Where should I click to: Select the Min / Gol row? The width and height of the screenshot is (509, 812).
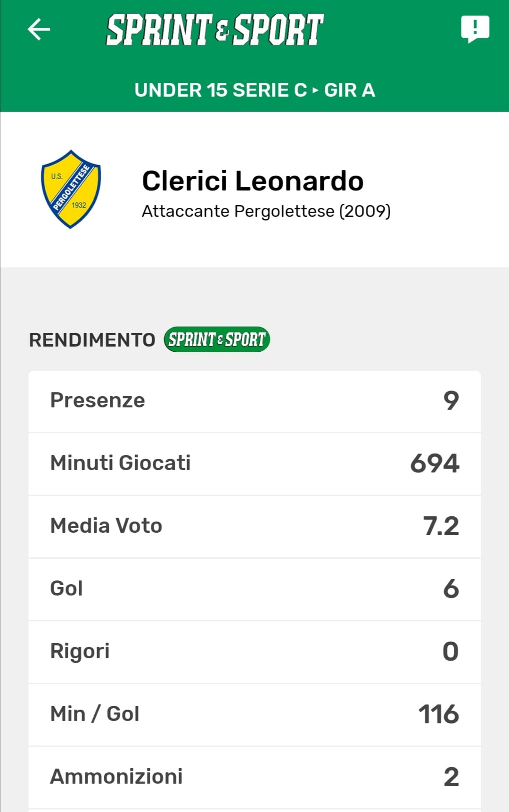point(254,714)
